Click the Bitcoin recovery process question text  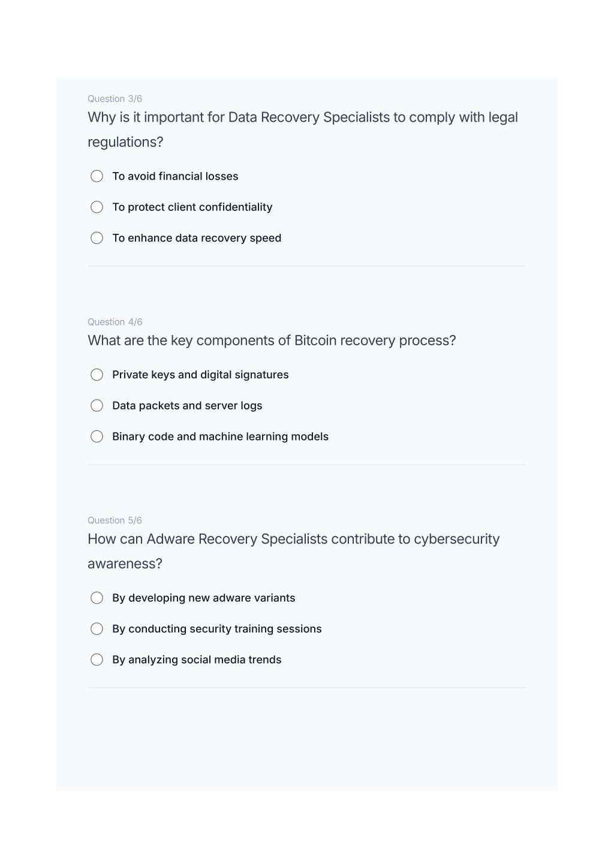[x=272, y=340]
